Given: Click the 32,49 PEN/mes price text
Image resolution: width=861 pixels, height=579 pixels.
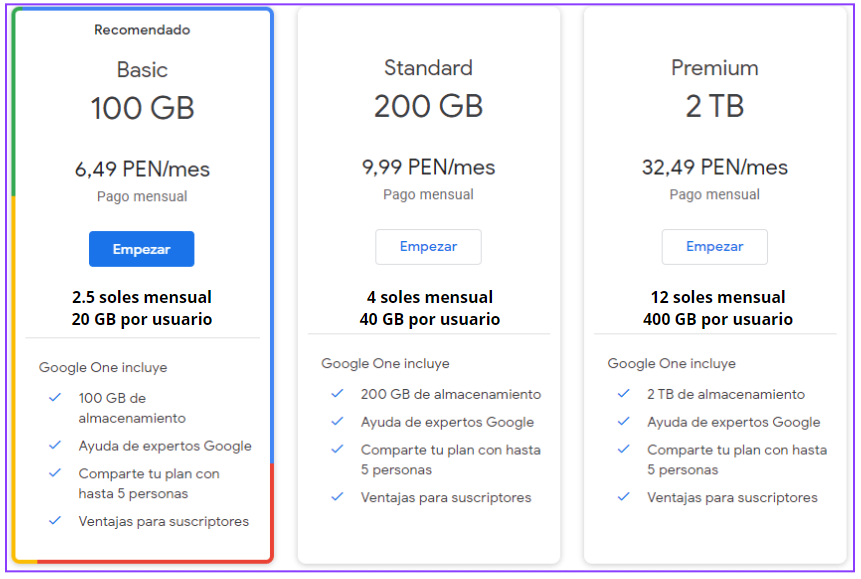Looking at the screenshot, I should [714, 167].
